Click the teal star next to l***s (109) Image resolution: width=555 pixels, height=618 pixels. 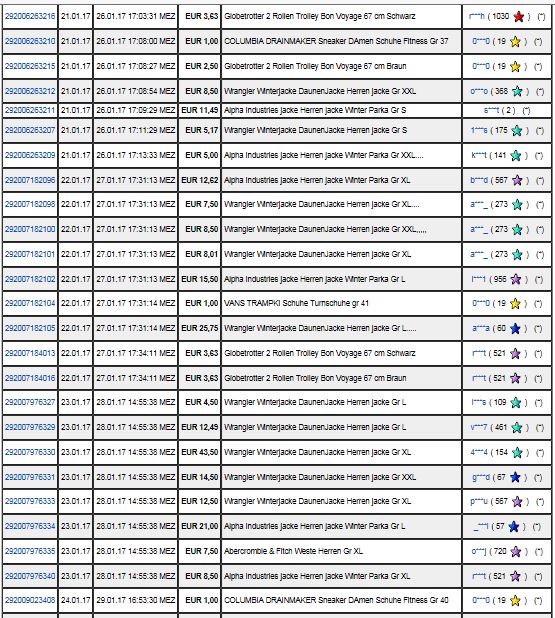(x=516, y=402)
